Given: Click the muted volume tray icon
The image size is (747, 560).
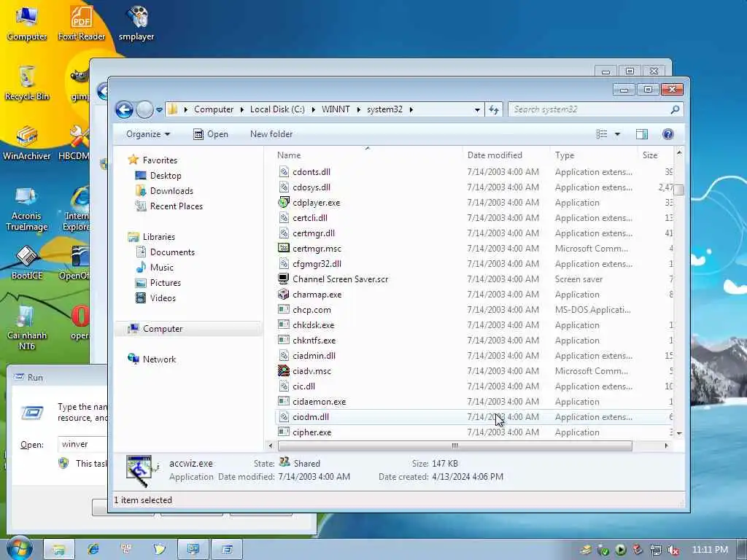Looking at the screenshot, I should pos(673,550).
